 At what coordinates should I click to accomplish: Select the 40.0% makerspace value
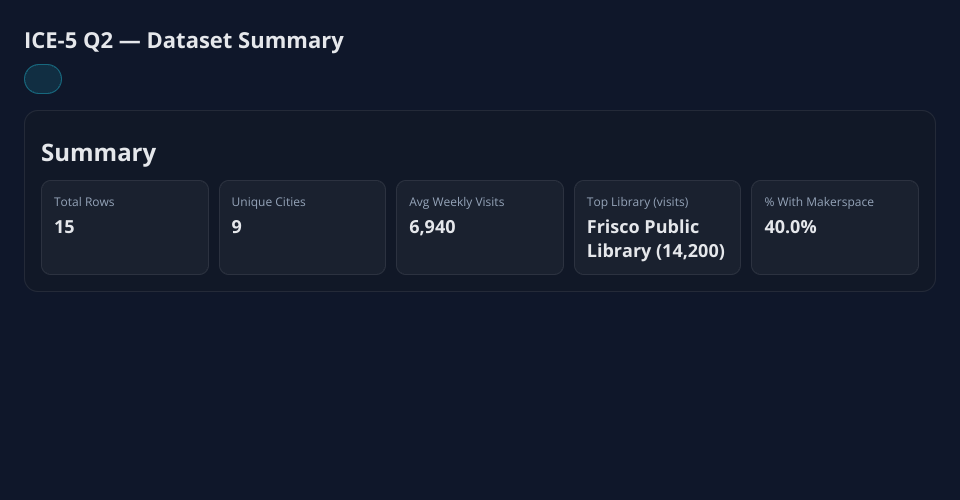coord(790,227)
